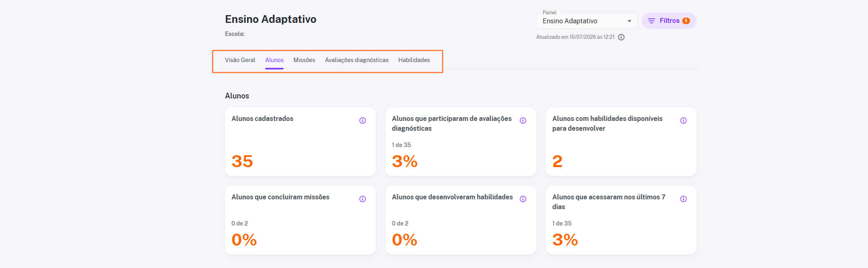Click the orange filter count badge

coord(686,21)
